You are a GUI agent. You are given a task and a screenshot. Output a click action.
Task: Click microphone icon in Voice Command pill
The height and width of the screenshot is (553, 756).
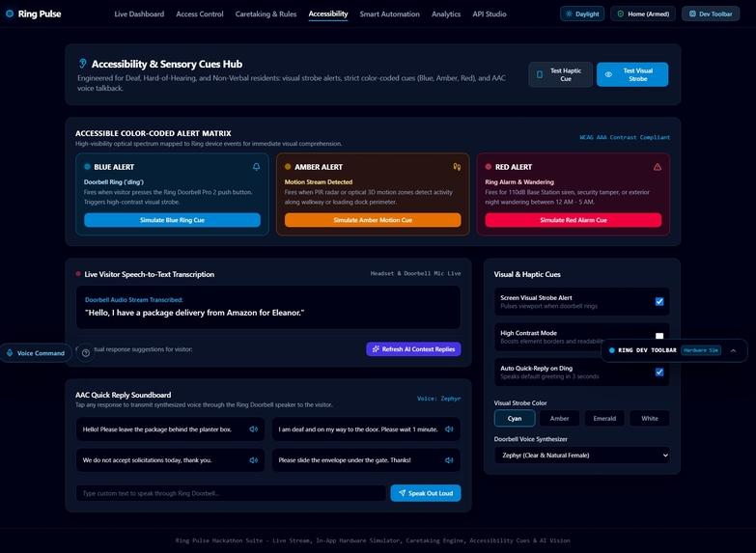point(10,353)
